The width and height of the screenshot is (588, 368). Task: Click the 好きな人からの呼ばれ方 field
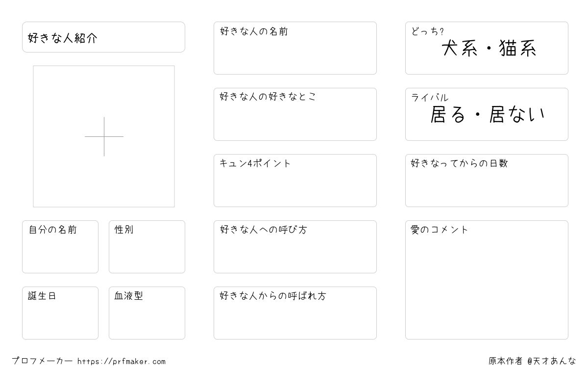[295, 313]
